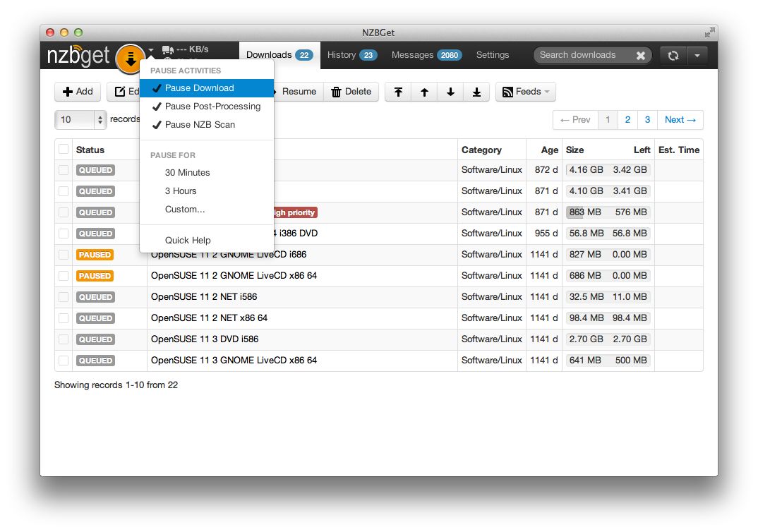
Task: Open OpenSUSE 11 2 NET i586 download
Action: 204,296
